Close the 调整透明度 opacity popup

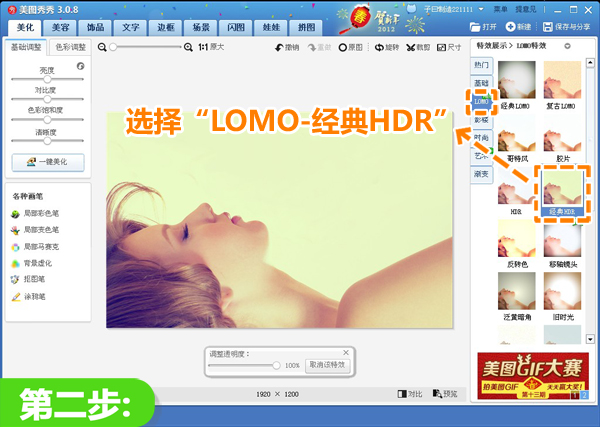[346, 352]
